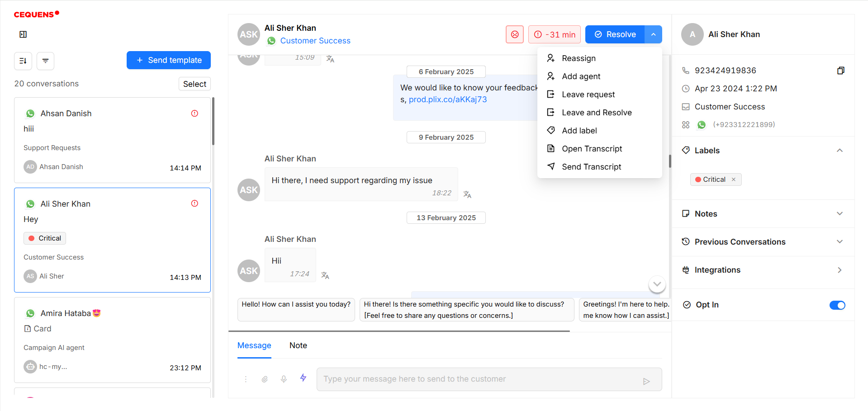Image resolution: width=868 pixels, height=411 pixels.
Task: Switch to the Message tab
Action: tap(254, 346)
